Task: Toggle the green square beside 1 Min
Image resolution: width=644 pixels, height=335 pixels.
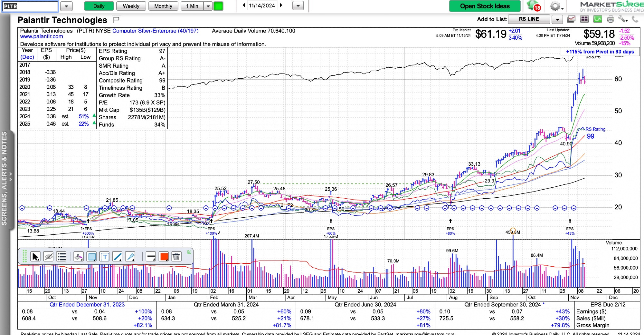Action: click(218, 6)
